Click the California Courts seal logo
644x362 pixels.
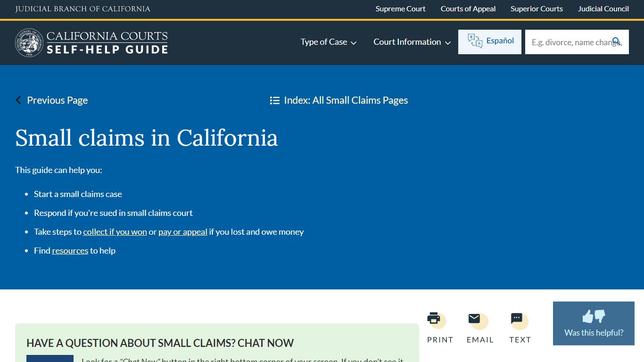(29, 42)
